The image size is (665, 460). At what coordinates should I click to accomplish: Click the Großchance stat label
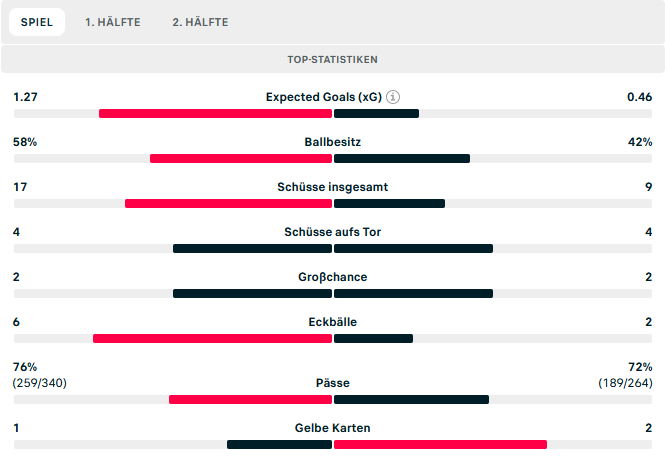click(x=332, y=277)
